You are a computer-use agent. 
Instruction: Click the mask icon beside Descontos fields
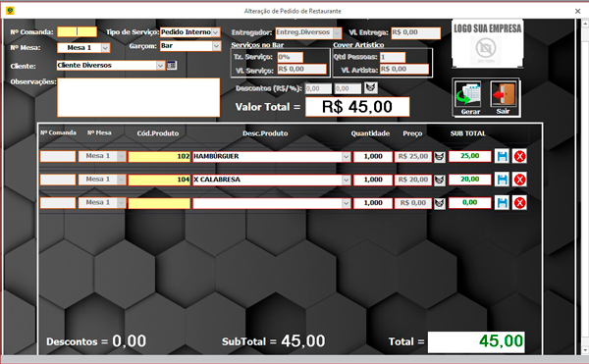[371, 88]
